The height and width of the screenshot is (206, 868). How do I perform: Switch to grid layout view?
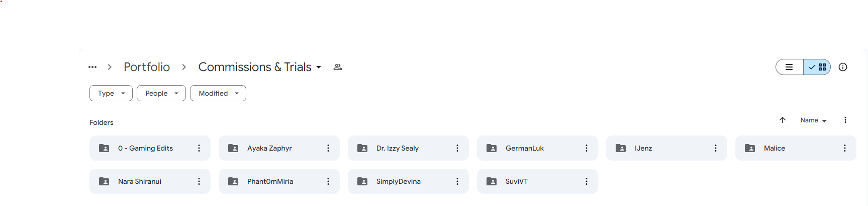[817, 67]
